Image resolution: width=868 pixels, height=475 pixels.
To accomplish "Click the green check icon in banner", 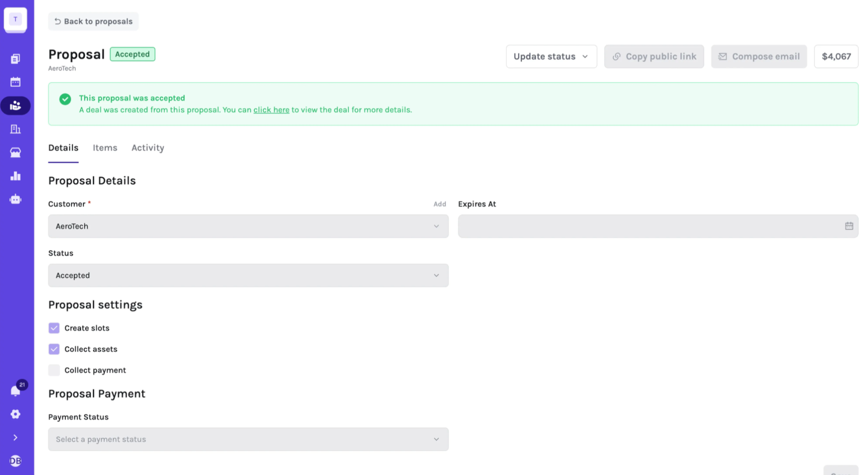I will tap(65, 99).
